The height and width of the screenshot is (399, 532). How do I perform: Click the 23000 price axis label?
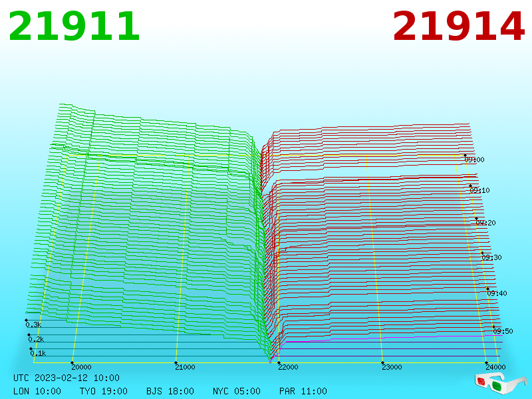392,367
